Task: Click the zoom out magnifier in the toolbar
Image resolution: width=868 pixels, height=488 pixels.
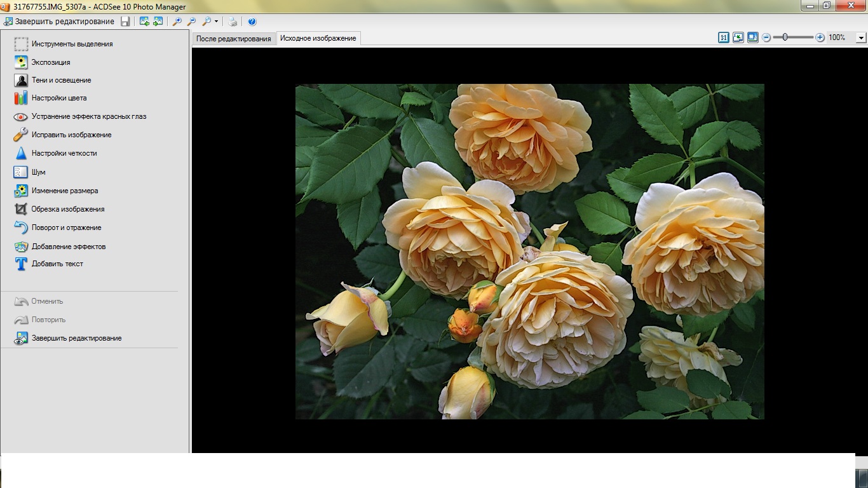Action: (191, 22)
